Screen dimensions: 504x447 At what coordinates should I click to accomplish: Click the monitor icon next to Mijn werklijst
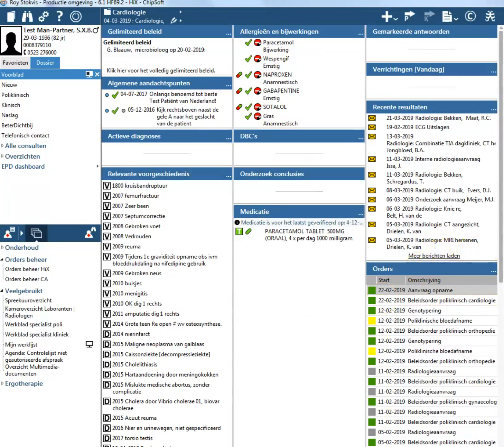pos(89,344)
